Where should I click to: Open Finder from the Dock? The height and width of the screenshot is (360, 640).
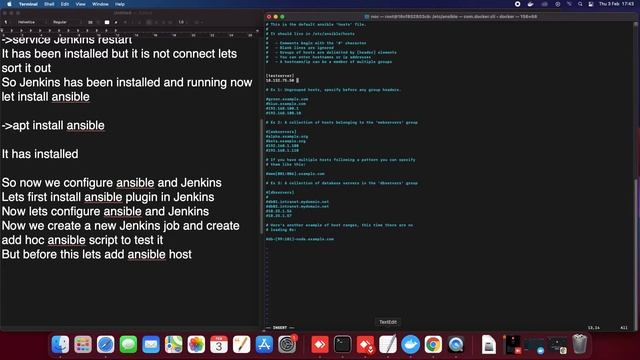60,344
